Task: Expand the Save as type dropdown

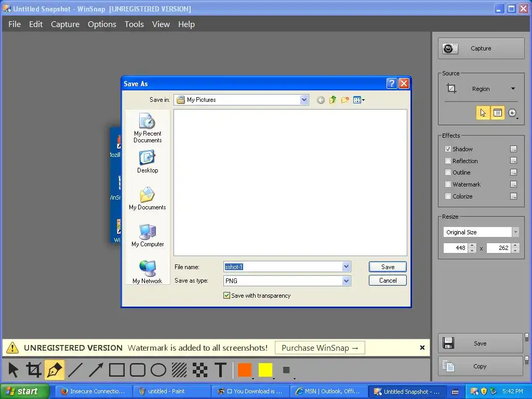Action: tap(346, 281)
